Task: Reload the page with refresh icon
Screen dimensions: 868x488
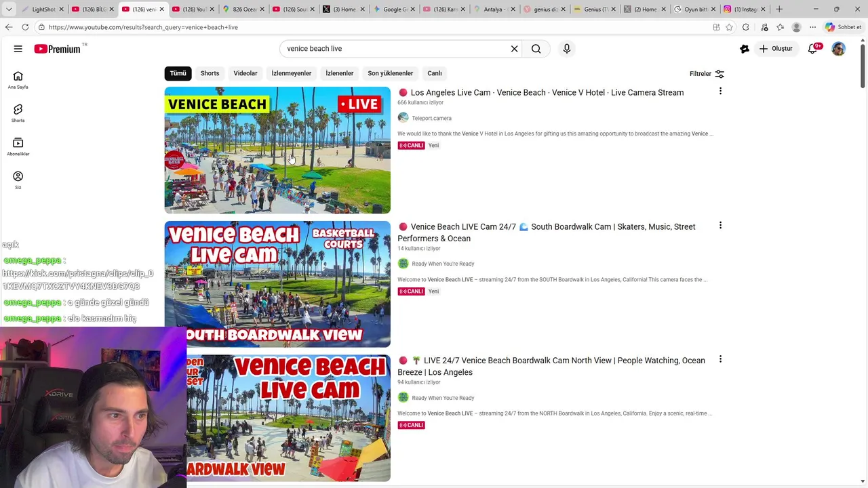Action: pos(25,27)
